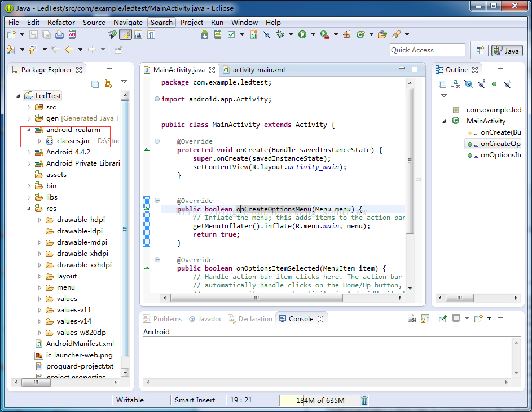
Task: Expand Android 4.4.2 library
Action: 29,152
